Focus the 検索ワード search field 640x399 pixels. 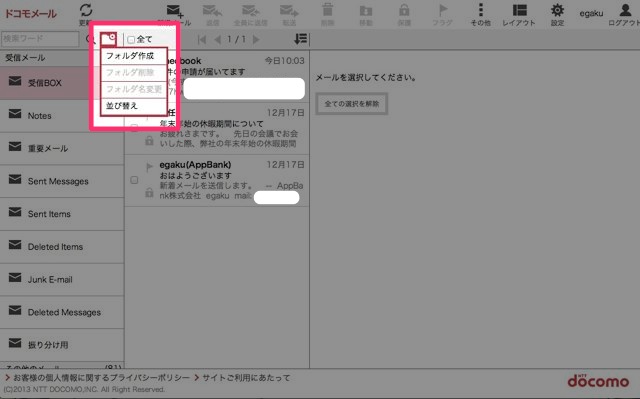coord(40,39)
